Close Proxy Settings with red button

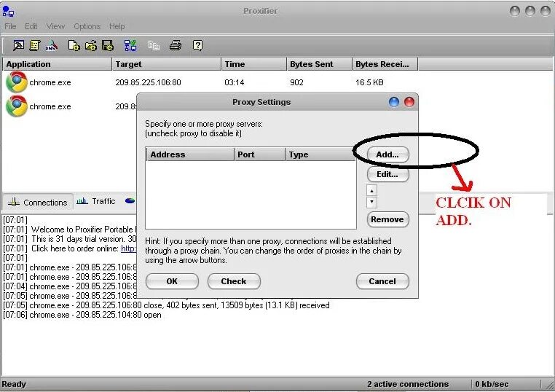pos(409,102)
